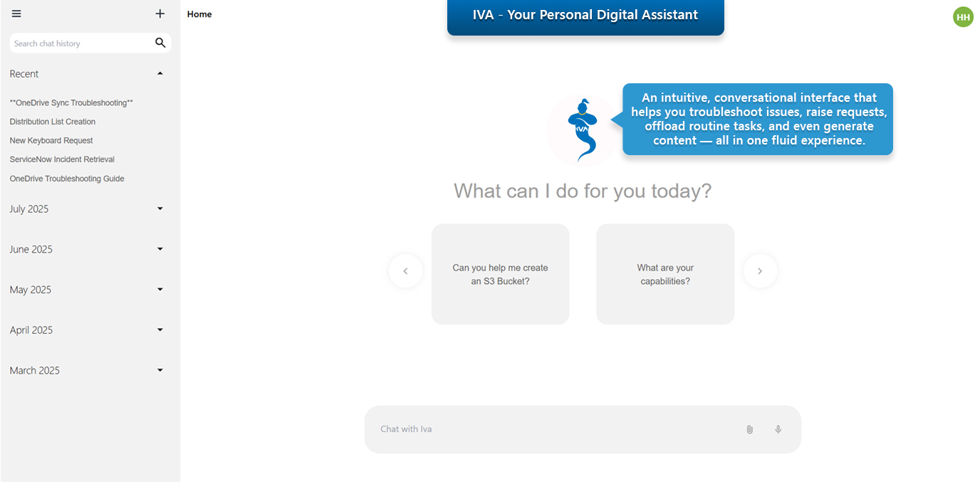This screenshot has width=980, height=484.
Task: Click the paperclip attachment icon
Action: click(x=749, y=429)
